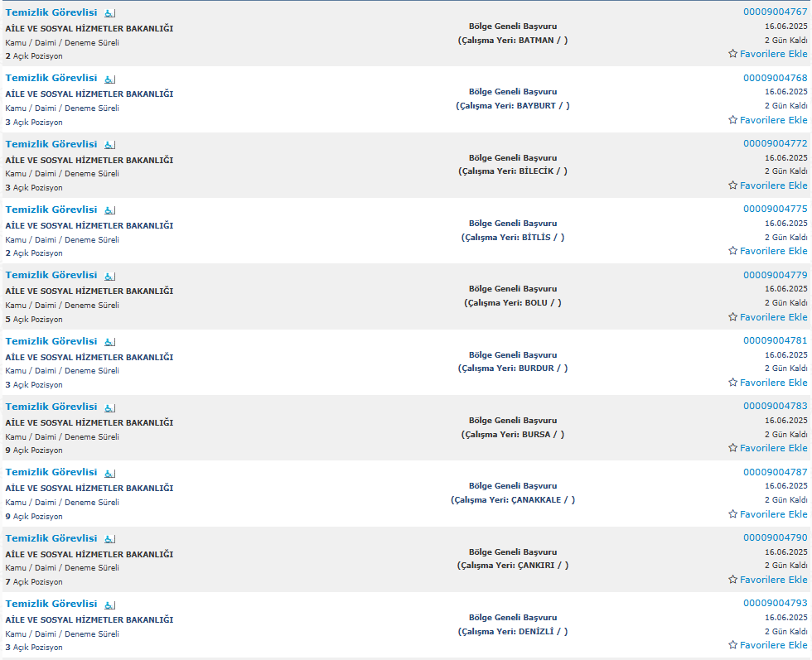Open job number 00009004775

776,210
